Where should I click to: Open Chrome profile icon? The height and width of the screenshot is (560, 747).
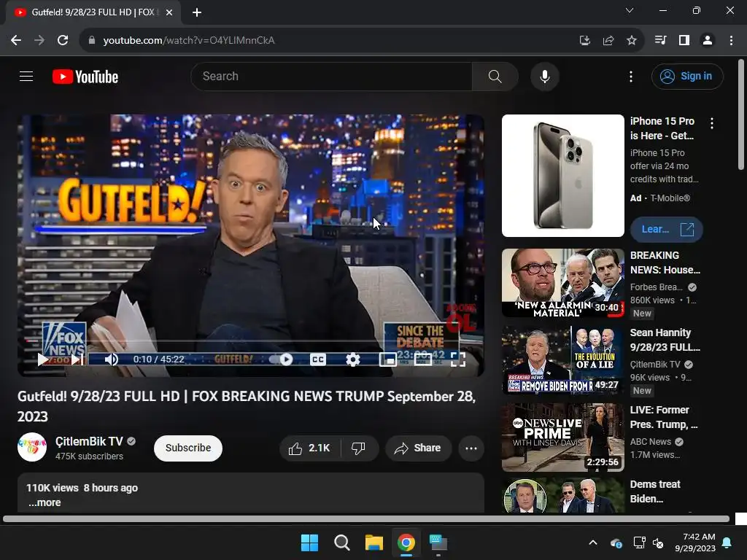pos(708,40)
